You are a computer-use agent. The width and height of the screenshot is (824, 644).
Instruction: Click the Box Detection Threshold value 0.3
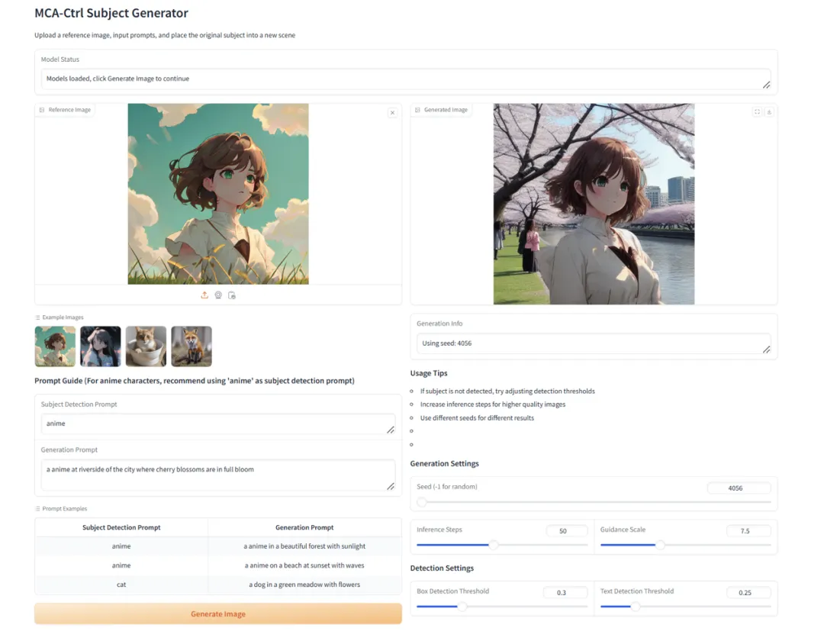tap(565, 592)
